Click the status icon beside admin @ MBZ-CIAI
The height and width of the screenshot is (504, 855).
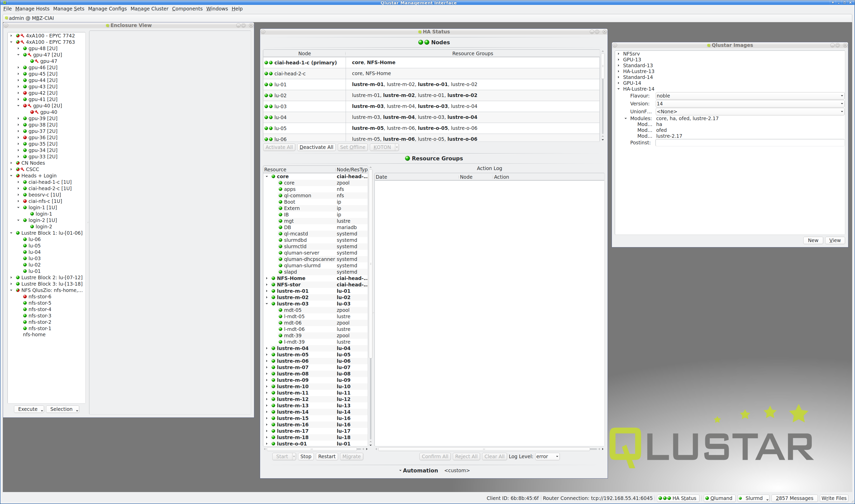(6, 18)
